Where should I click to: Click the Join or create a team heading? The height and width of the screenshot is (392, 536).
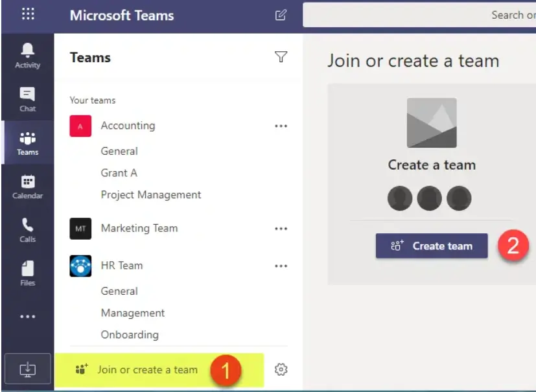click(x=414, y=61)
